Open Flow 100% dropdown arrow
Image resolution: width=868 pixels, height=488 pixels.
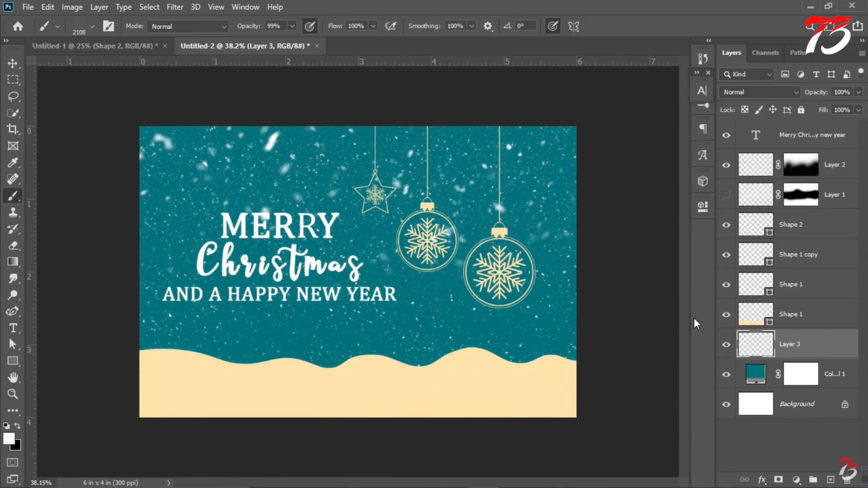point(373,26)
